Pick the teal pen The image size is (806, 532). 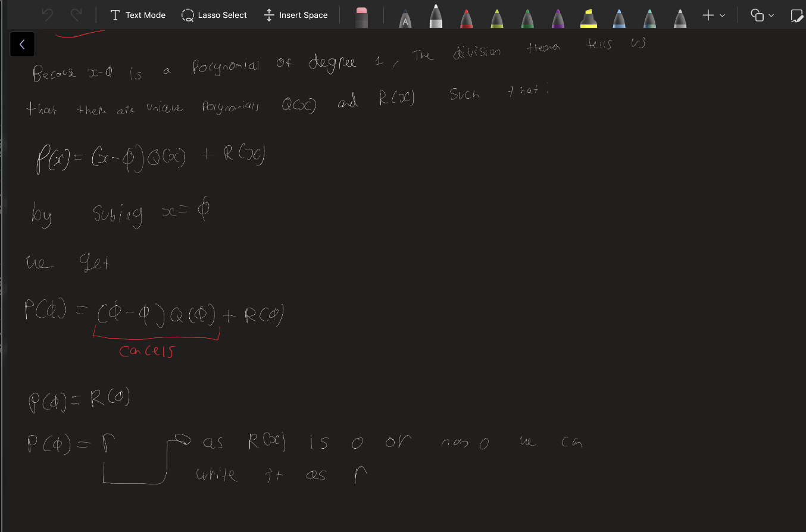tap(650, 18)
